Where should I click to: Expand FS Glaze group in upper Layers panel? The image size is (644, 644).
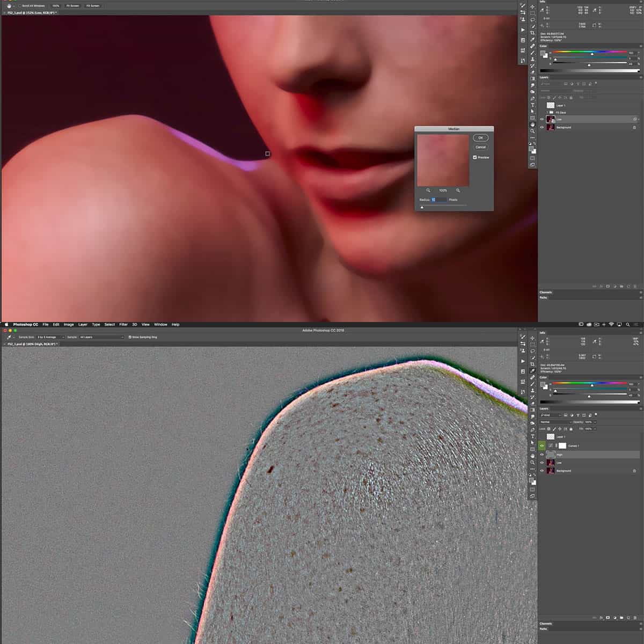point(547,113)
